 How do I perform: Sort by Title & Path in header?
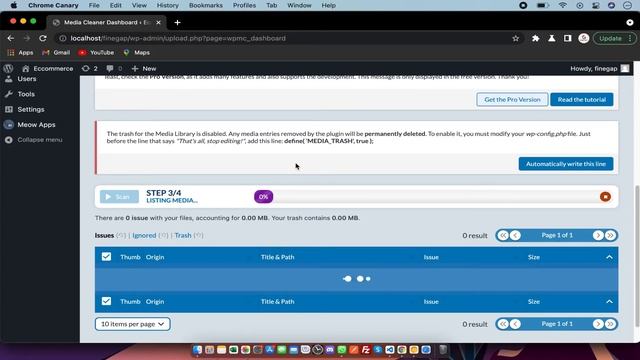click(278, 257)
